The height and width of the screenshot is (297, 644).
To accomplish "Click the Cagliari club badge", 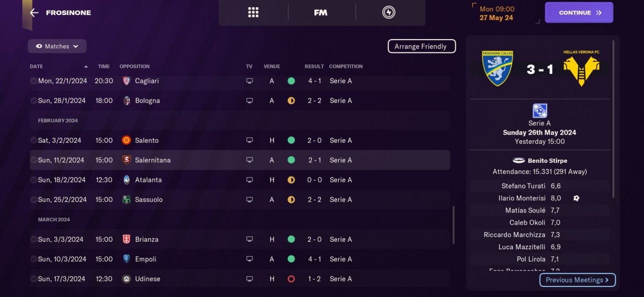I will click(127, 81).
